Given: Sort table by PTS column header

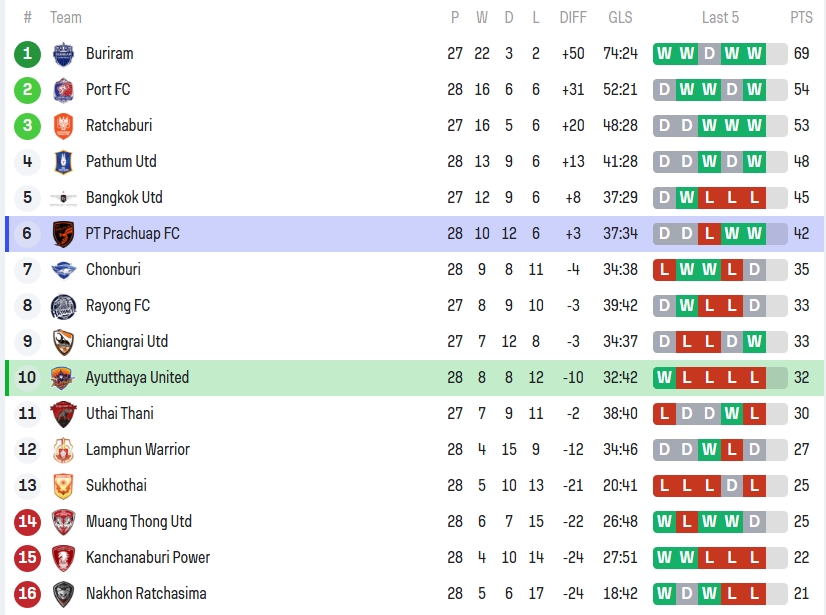Looking at the screenshot, I should [x=801, y=17].
